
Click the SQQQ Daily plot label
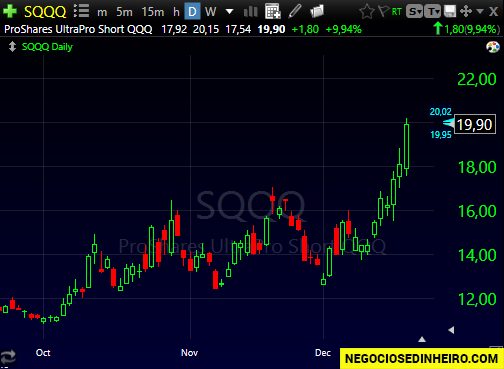pyautogui.click(x=47, y=47)
